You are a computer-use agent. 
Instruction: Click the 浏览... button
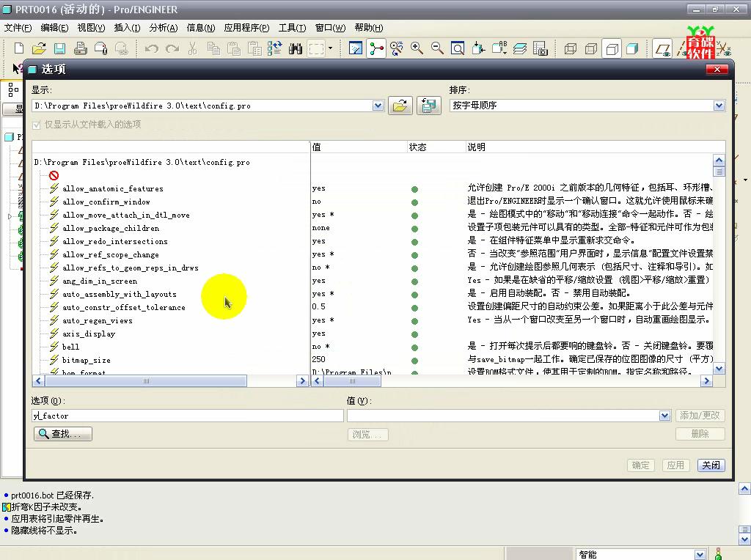367,435
